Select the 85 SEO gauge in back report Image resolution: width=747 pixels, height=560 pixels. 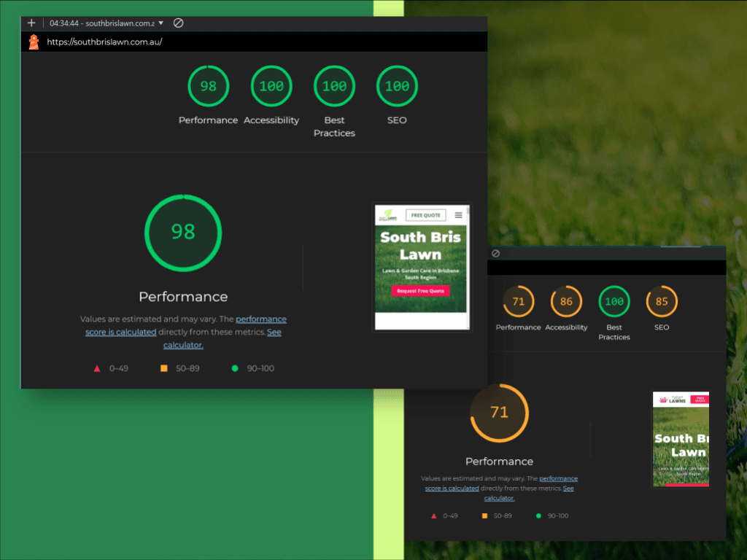click(x=662, y=301)
